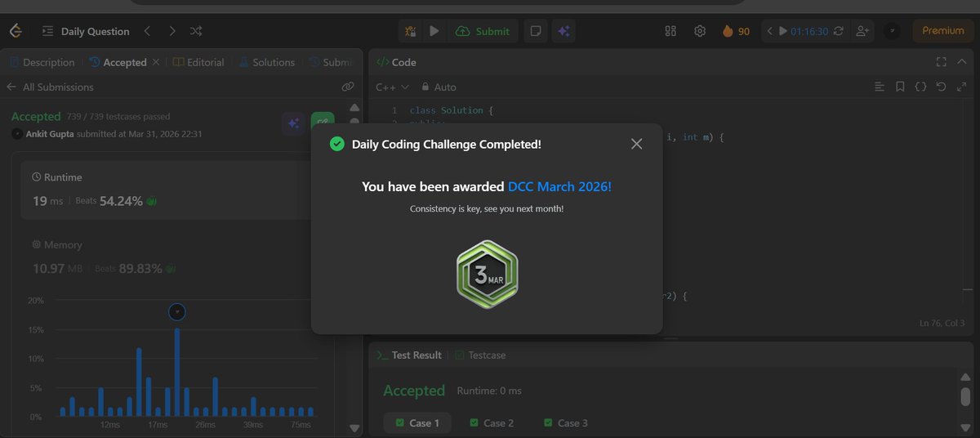980x438 pixels.
Task: Go back to All Submissions
Action: (50, 87)
